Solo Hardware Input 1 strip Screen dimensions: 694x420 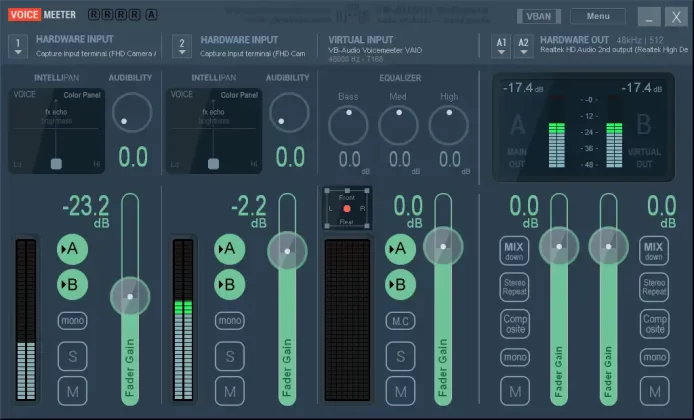click(x=72, y=356)
